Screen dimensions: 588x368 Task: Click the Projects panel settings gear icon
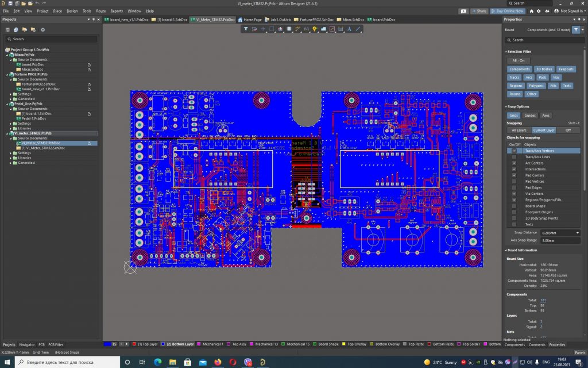pos(42,29)
